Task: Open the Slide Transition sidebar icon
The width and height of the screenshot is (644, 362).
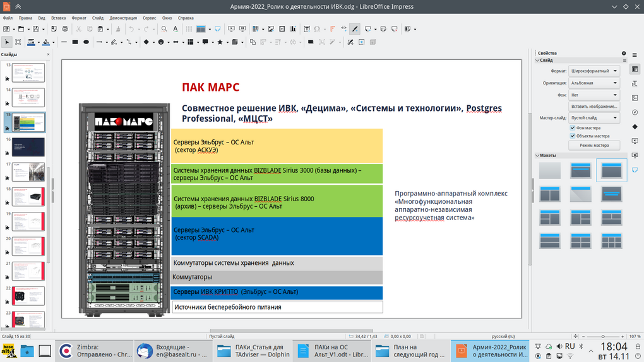Action: click(635, 141)
